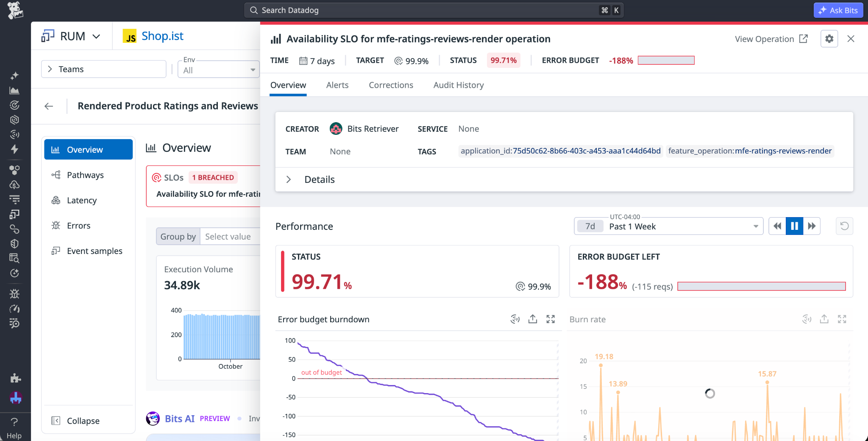Switch to the Alerts tab
The width and height of the screenshot is (868, 441).
(337, 85)
